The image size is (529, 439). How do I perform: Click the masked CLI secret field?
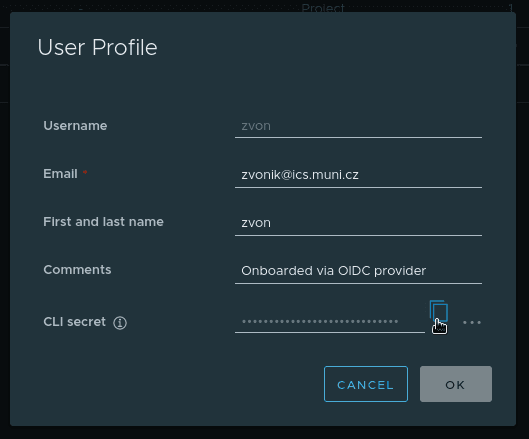330,321
